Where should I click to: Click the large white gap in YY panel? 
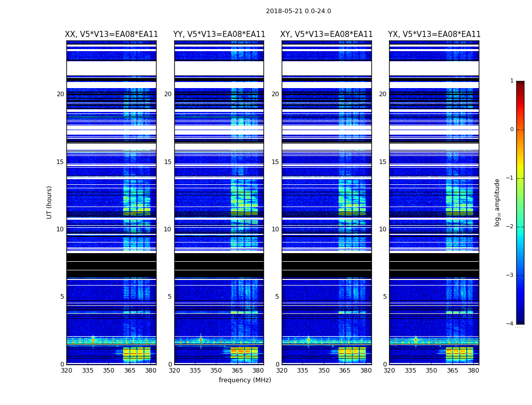point(219,68)
